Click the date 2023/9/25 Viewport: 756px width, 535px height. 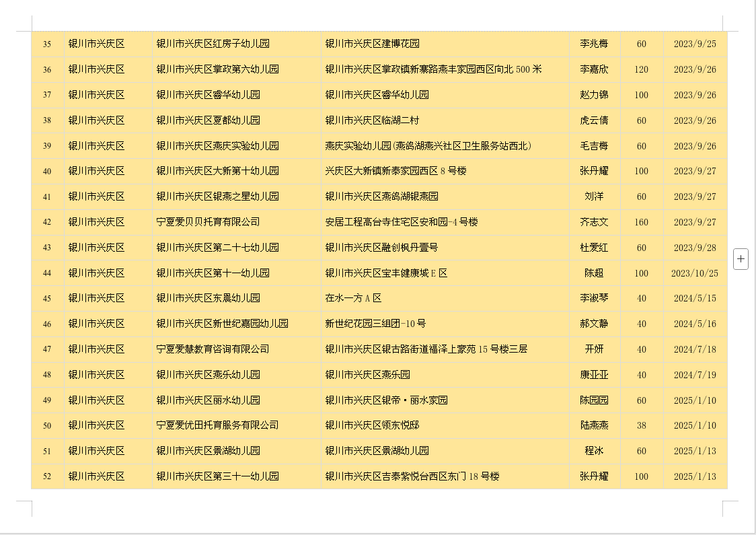695,44
